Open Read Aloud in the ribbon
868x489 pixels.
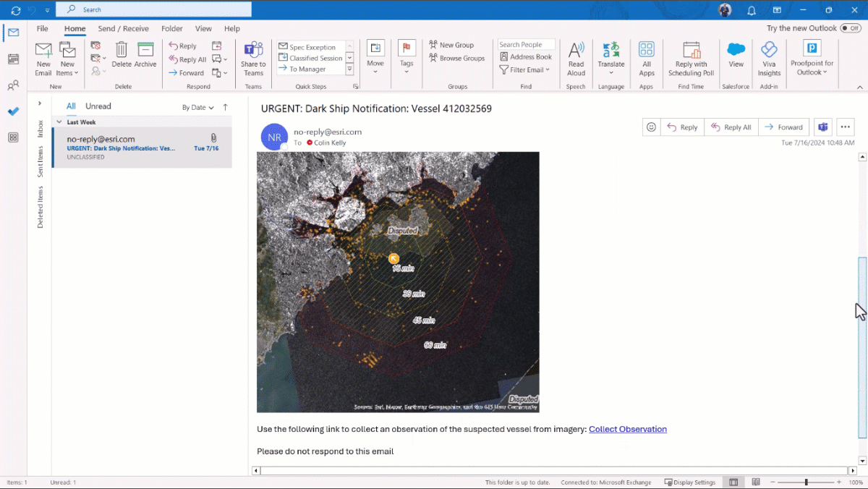click(x=576, y=58)
